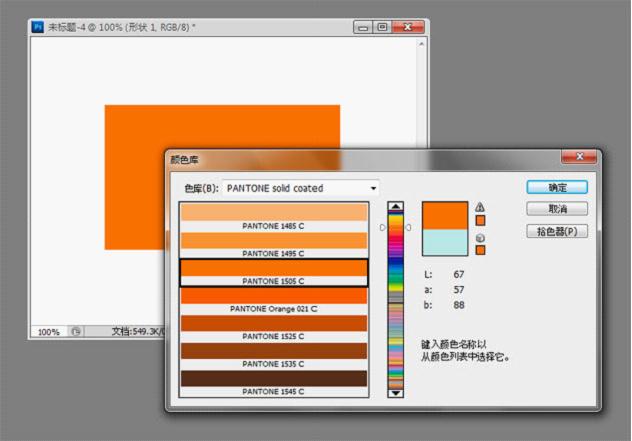This screenshot has height=441, width=632.
Task: Select the PANTONE 1535 C swatch
Action: pyautogui.click(x=273, y=357)
